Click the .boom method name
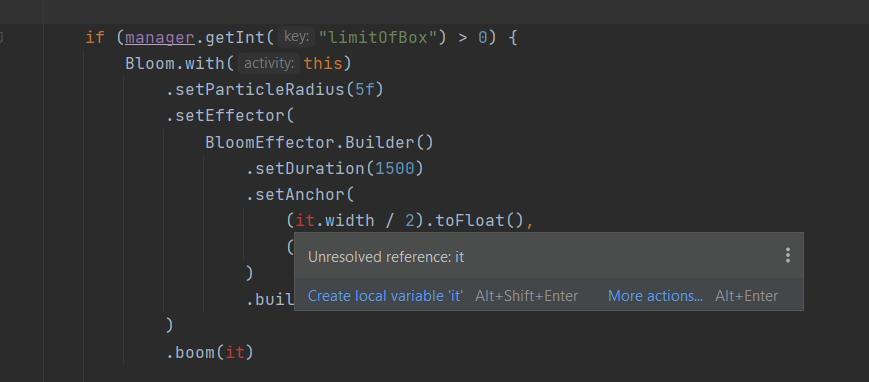Image resolution: width=869 pixels, height=382 pixels. [190, 352]
